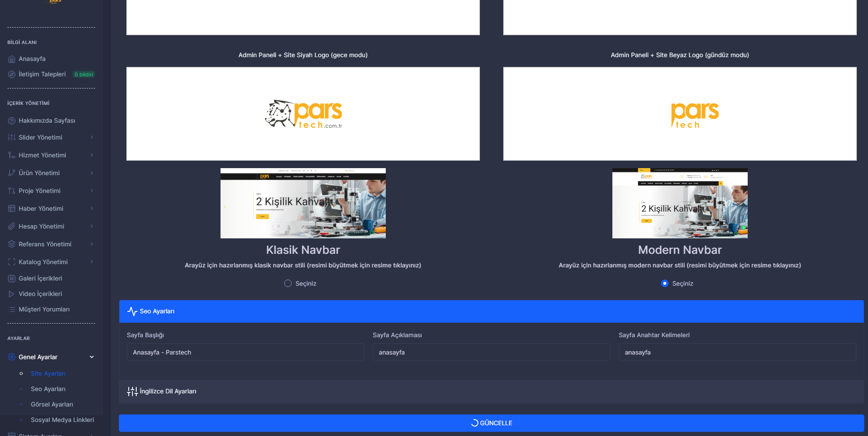Click the İÇERİK YÖNETİMİ section label

click(x=29, y=103)
